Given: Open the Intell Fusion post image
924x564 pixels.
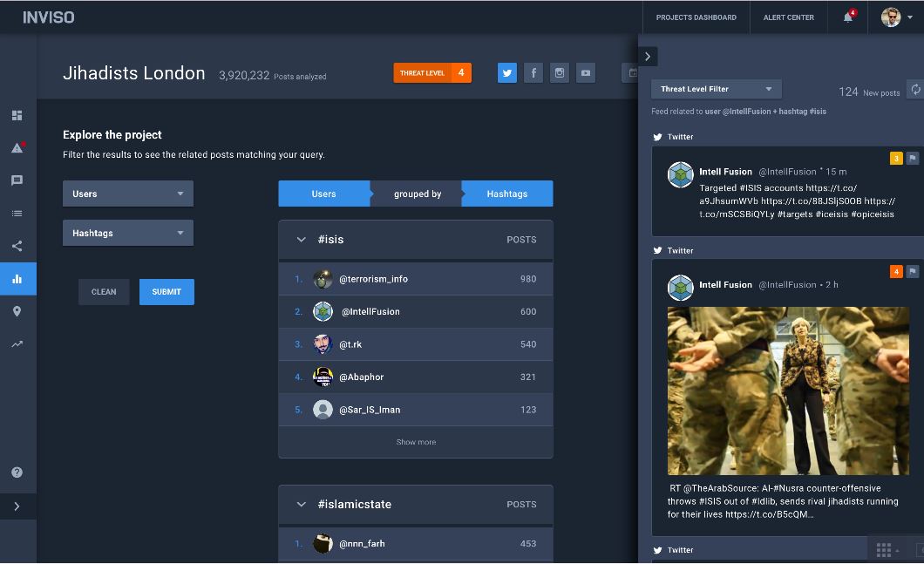Looking at the screenshot, I should pos(788,391).
